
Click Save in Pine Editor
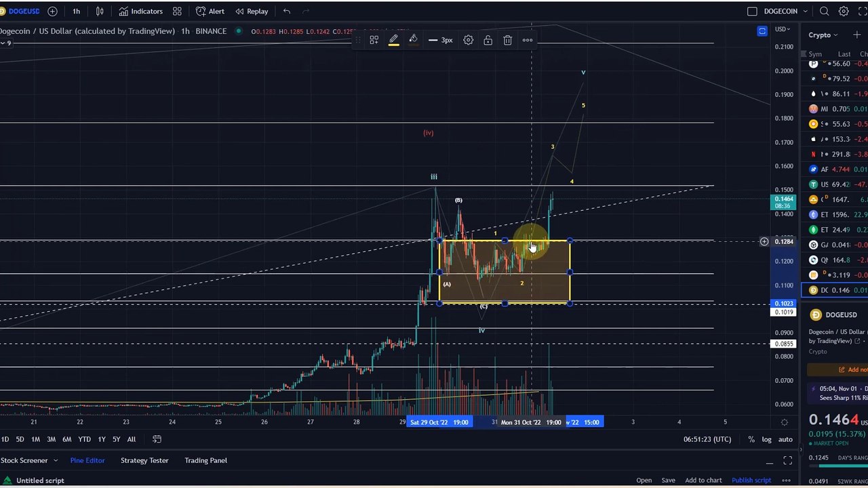point(668,481)
